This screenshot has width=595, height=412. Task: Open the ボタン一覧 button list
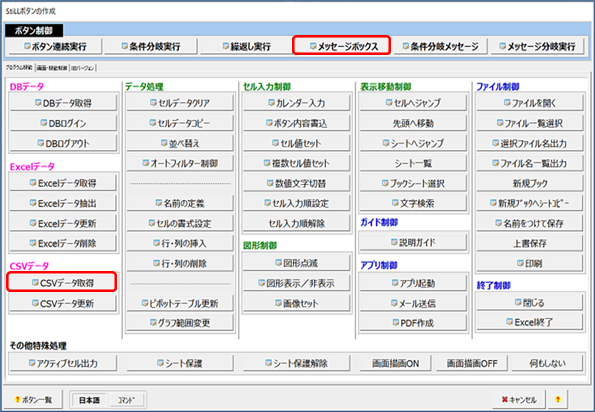[x=33, y=399]
